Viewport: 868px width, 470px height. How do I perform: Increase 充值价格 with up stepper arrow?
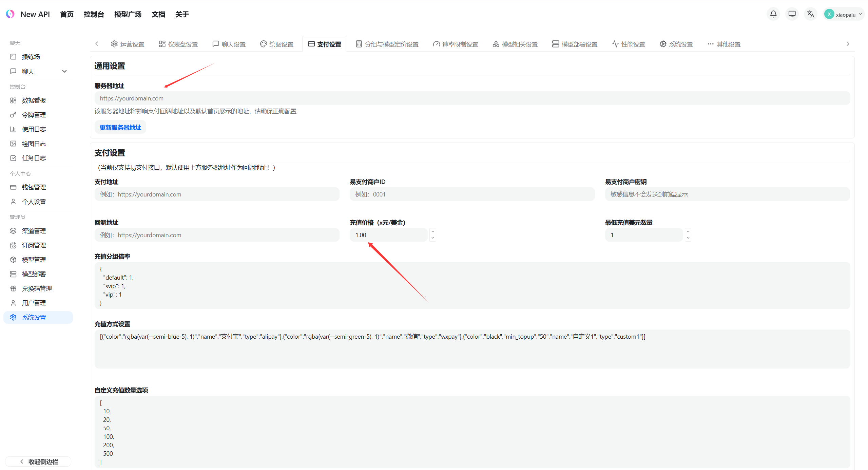[432, 232]
